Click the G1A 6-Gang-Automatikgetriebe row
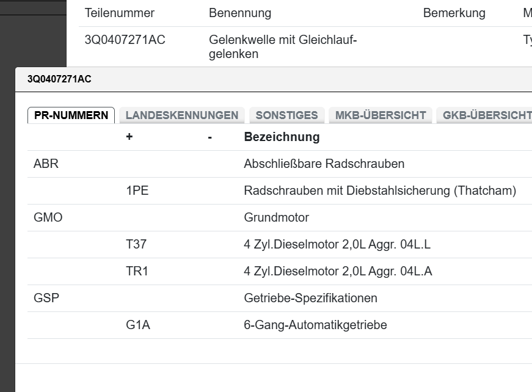The height and width of the screenshot is (392, 532). click(x=138, y=325)
